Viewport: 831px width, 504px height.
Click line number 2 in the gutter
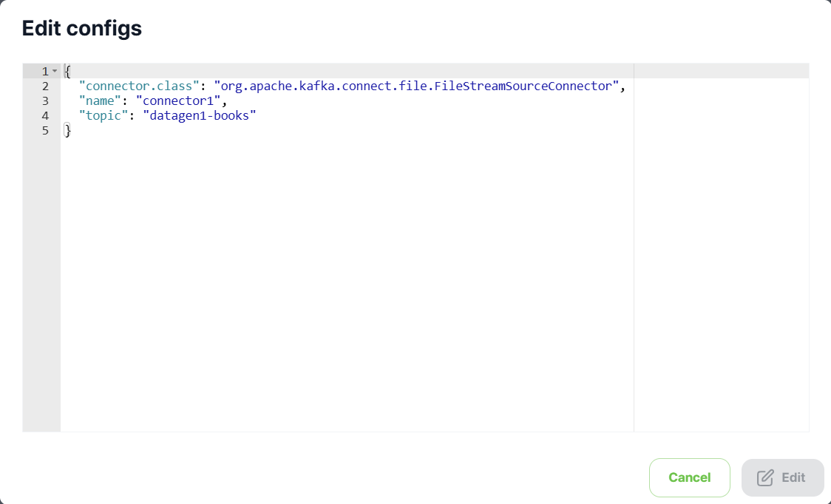45,86
